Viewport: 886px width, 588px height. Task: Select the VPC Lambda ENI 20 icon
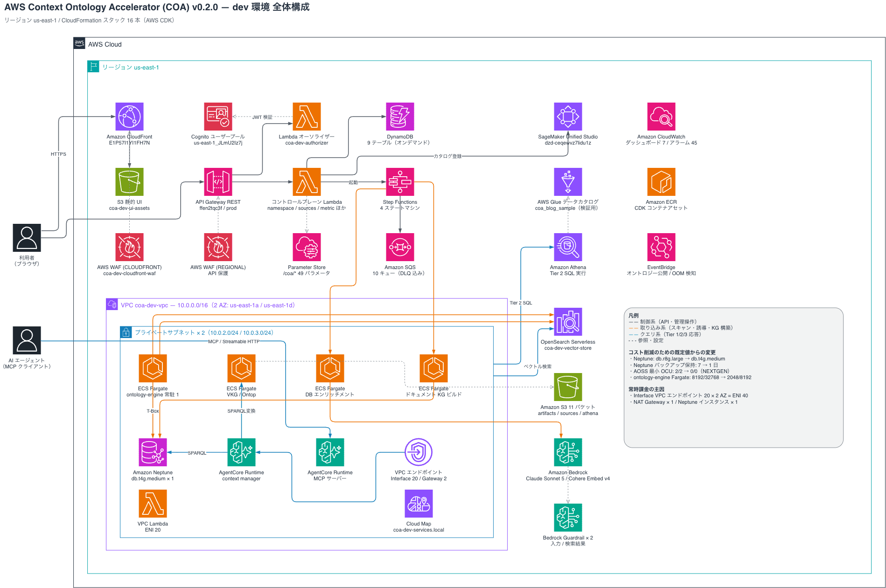(153, 504)
